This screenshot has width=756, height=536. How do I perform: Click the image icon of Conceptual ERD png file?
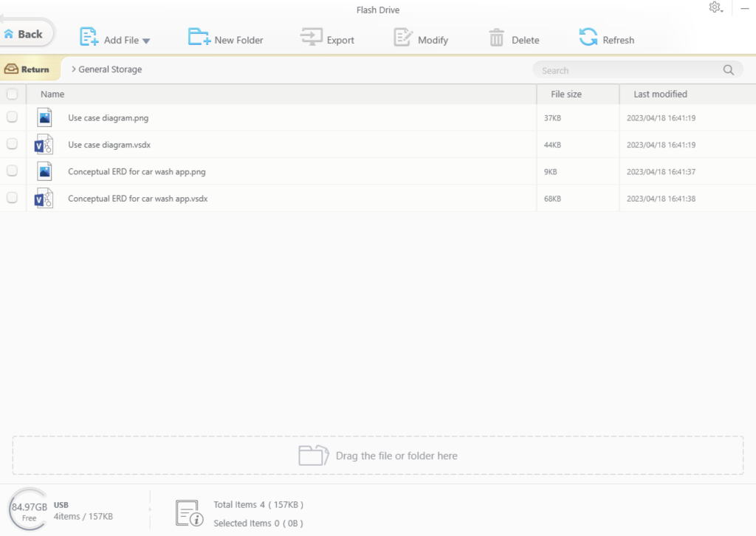pos(44,171)
